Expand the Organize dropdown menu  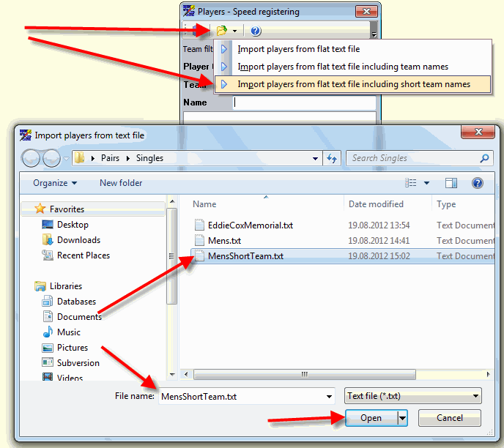55,183
